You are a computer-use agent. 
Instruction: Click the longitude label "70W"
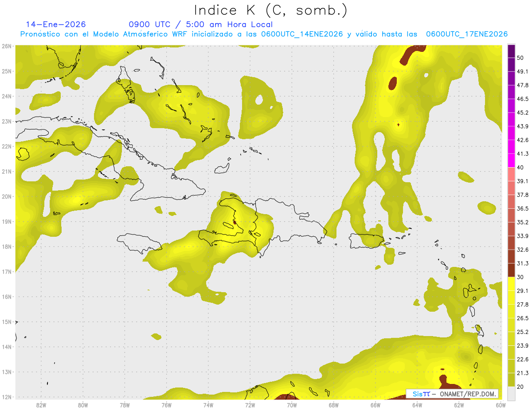coord(292,405)
